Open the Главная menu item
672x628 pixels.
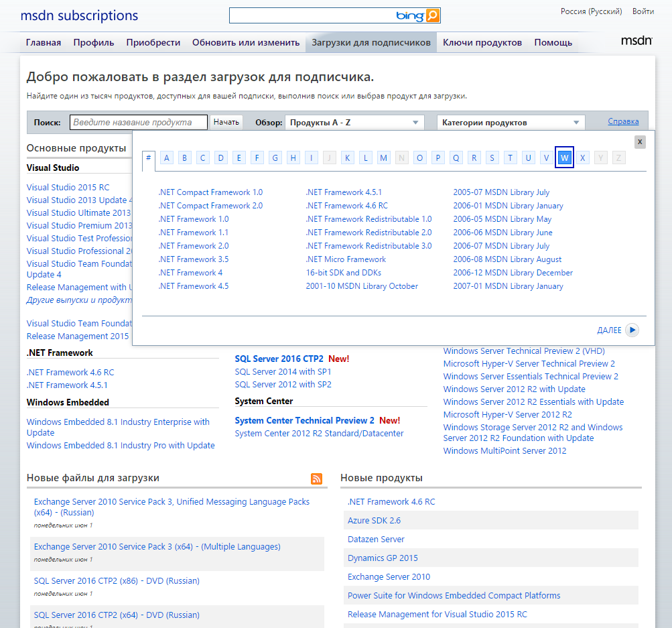coord(44,42)
